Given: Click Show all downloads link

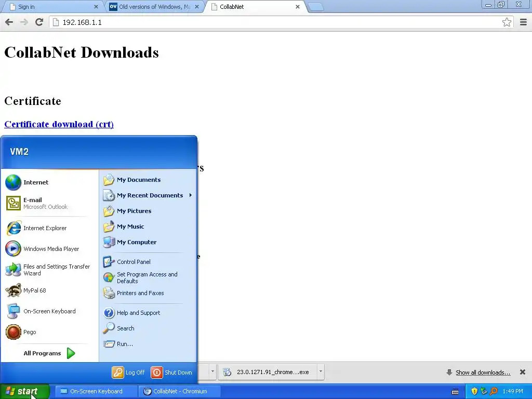Looking at the screenshot, I should (x=483, y=373).
